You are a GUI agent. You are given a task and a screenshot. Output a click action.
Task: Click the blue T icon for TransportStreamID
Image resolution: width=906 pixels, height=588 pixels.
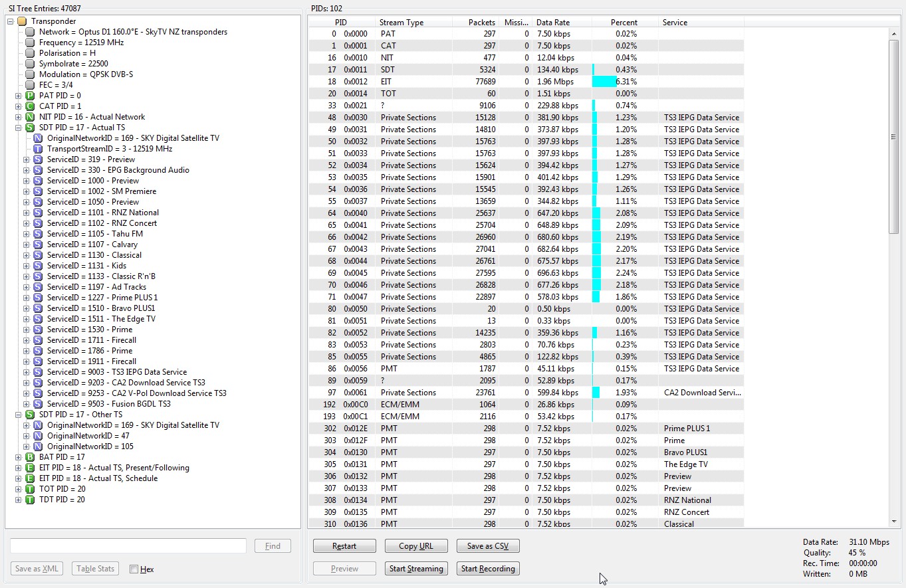(x=38, y=149)
